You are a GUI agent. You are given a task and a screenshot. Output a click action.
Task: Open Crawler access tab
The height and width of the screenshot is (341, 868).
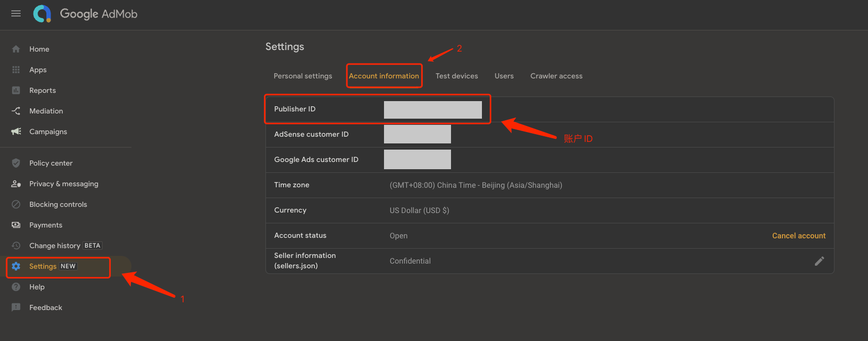[556, 76]
